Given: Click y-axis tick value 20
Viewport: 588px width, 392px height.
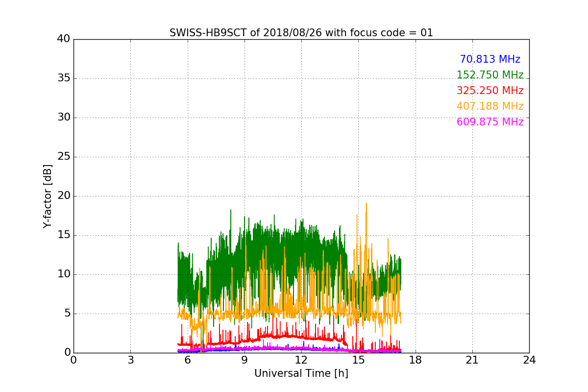Looking at the screenshot, I should tap(64, 196).
